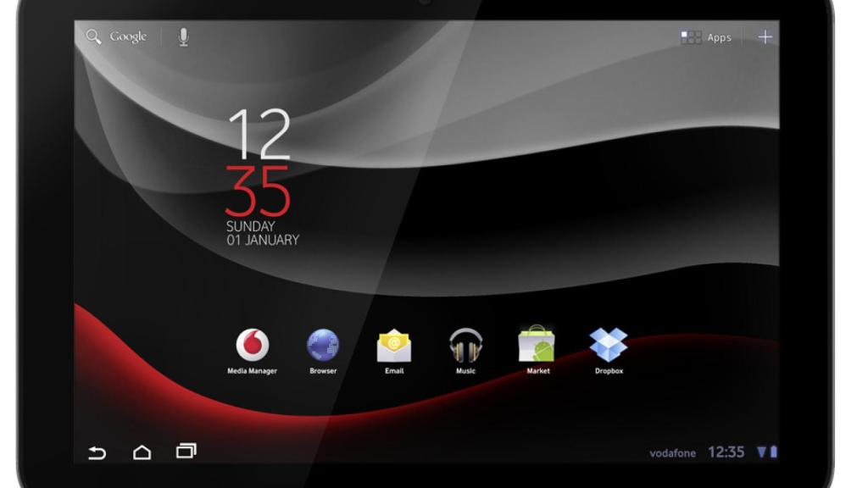The height and width of the screenshot is (488, 868).
Task: Tap the plus to customize the home screen
Action: [x=764, y=36]
